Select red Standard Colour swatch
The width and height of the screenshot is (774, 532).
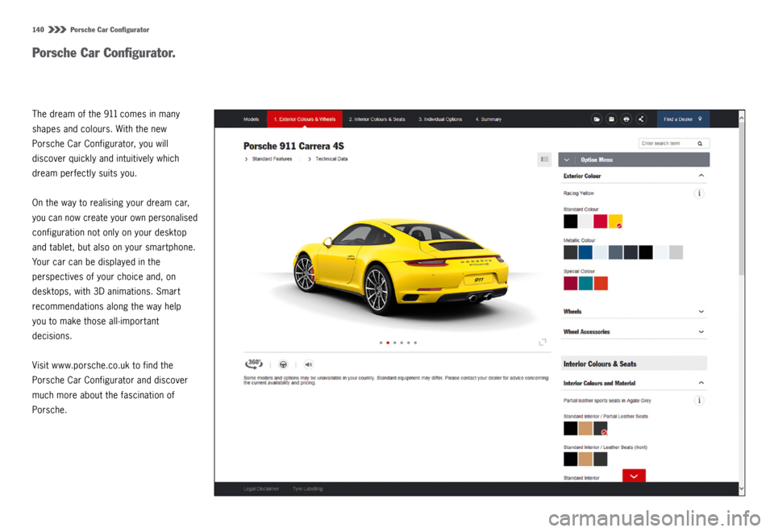(x=600, y=221)
